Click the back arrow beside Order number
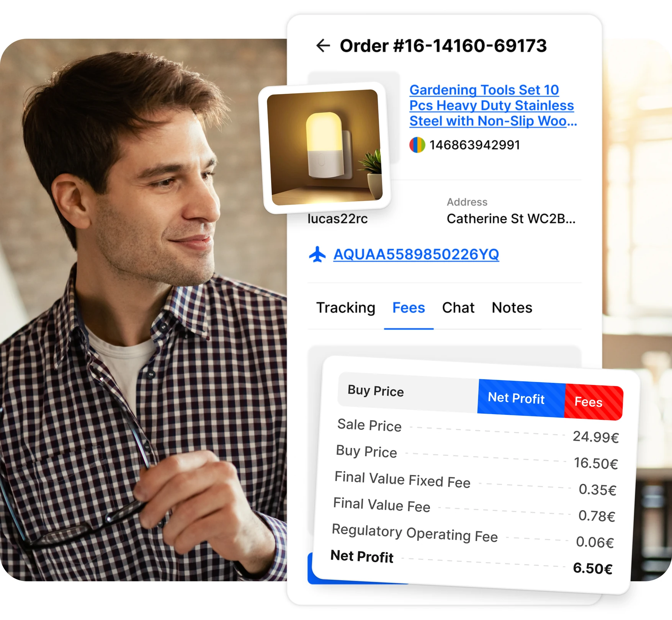672x620 pixels. [323, 46]
